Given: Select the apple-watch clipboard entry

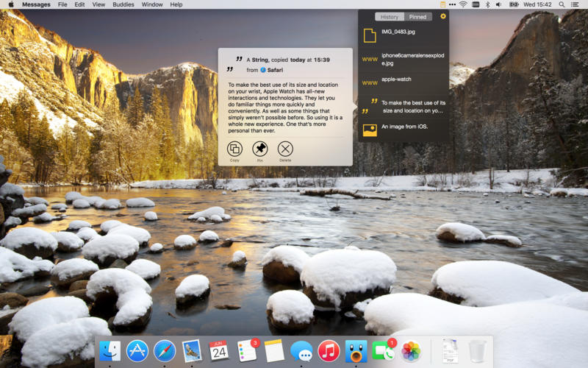Looking at the screenshot, I should coord(404,83).
